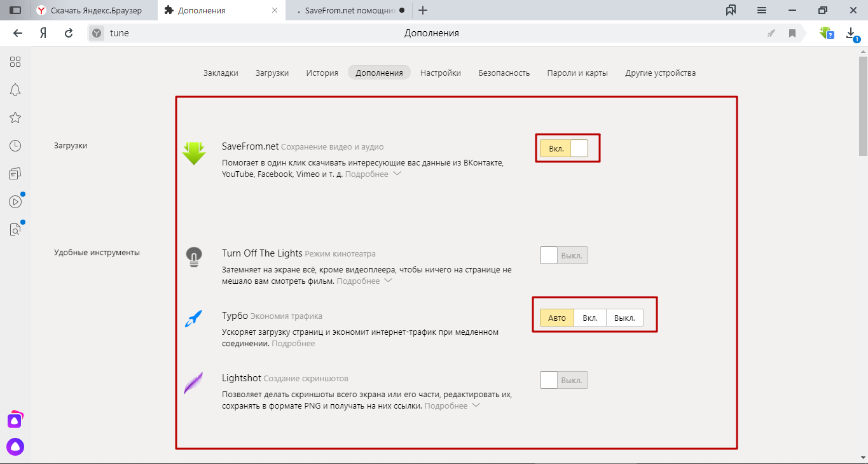Image resolution: width=868 pixels, height=464 pixels.
Task: Set Turbo mode to Выкл.
Action: click(x=624, y=318)
